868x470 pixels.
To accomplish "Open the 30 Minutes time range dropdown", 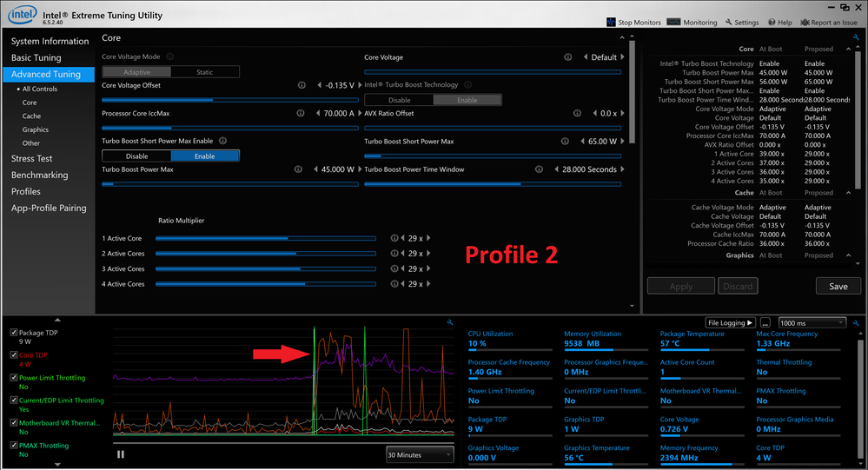I will coord(420,455).
